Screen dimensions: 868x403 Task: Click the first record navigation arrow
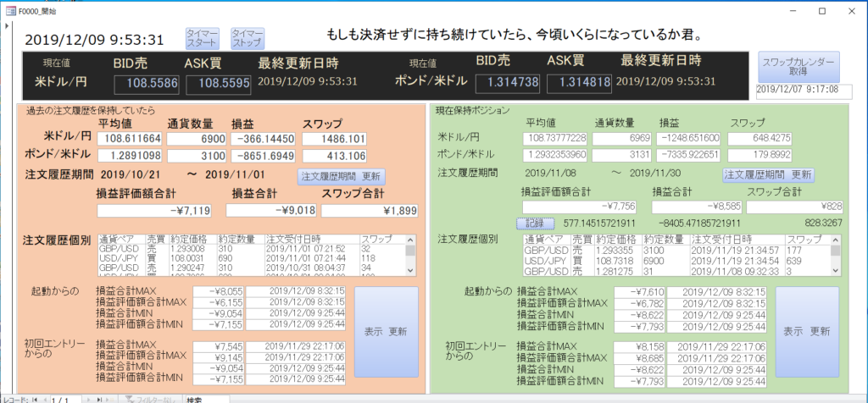pos(35,399)
